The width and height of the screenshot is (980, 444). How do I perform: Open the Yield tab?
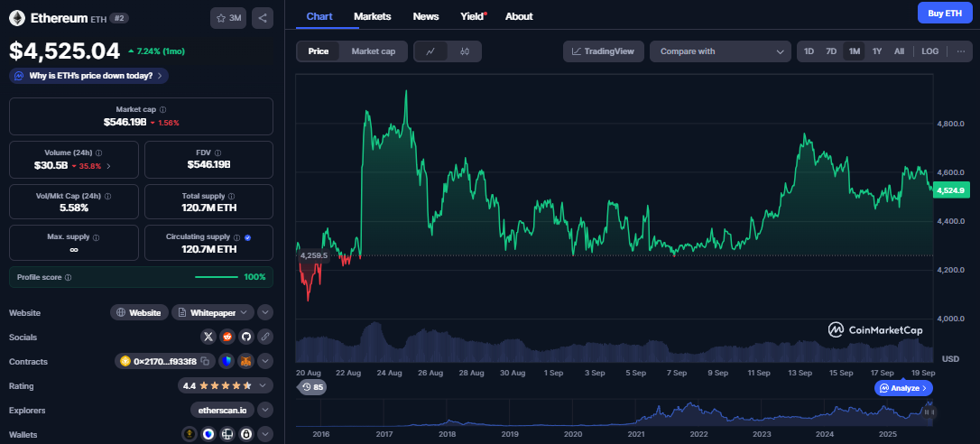click(x=473, y=16)
